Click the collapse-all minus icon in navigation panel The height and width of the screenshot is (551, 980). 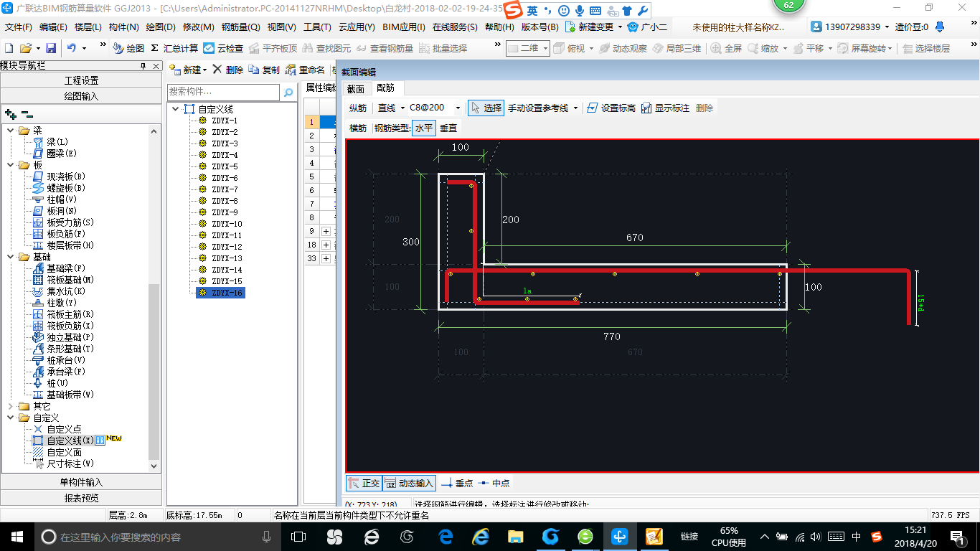click(x=27, y=113)
